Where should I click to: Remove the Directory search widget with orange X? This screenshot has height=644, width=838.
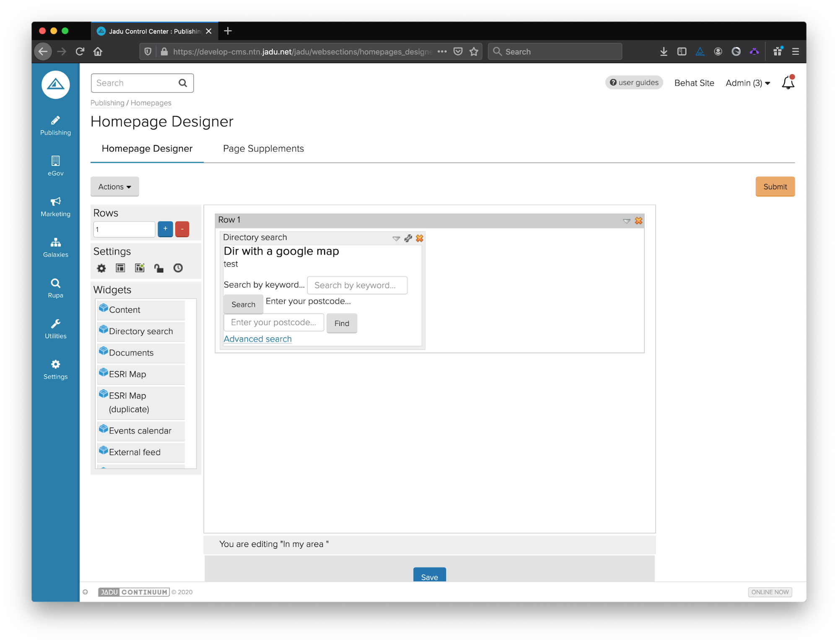[x=420, y=238]
